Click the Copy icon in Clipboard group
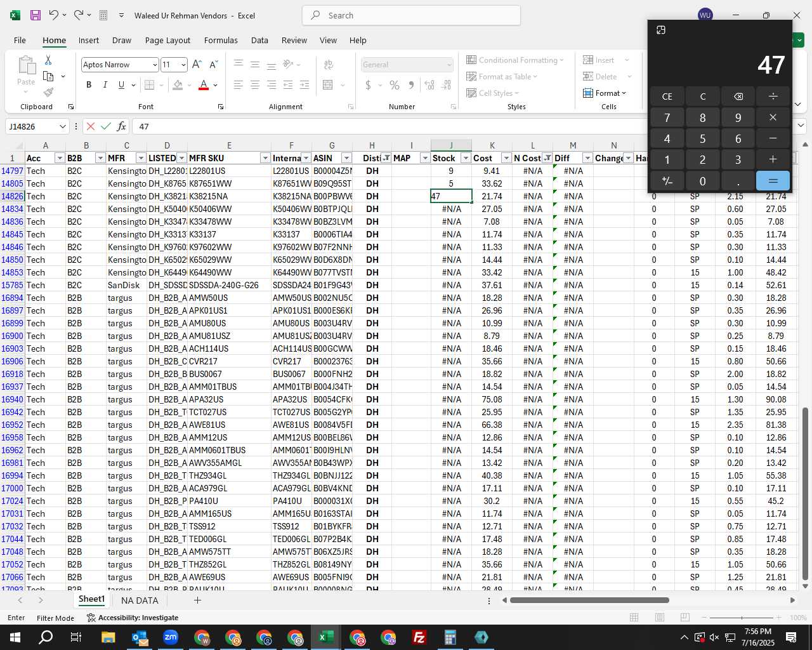Image resolution: width=812 pixels, height=650 pixels. 48,76
